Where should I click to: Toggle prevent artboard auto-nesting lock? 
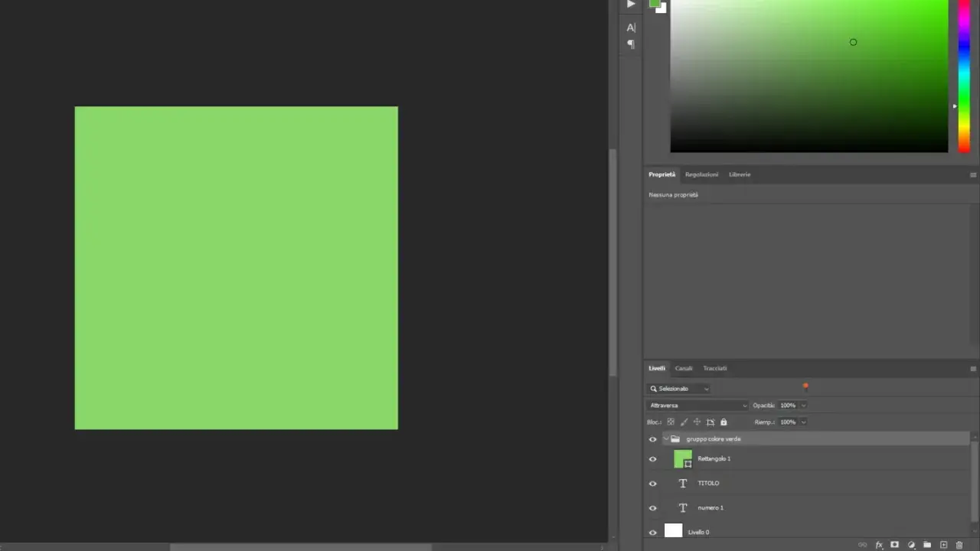click(710, 422)
